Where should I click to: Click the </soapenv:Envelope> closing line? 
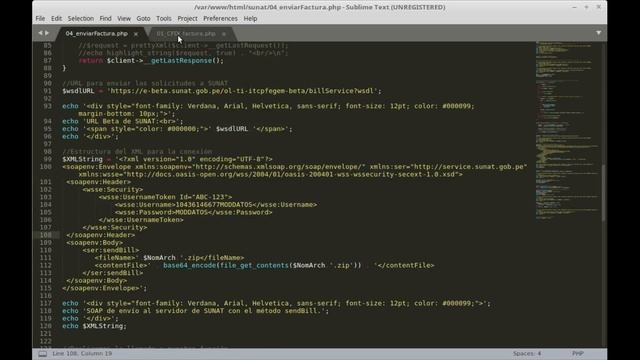(x=104, y=288)
